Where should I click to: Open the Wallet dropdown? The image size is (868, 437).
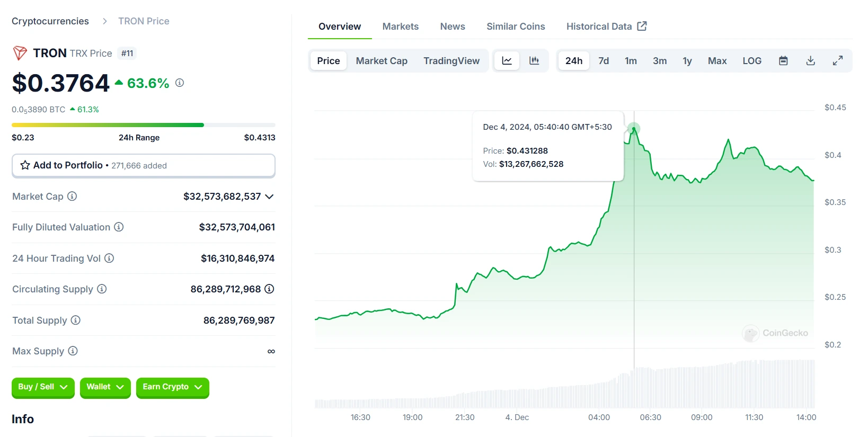pyautogui.click(x=105, y=387)
